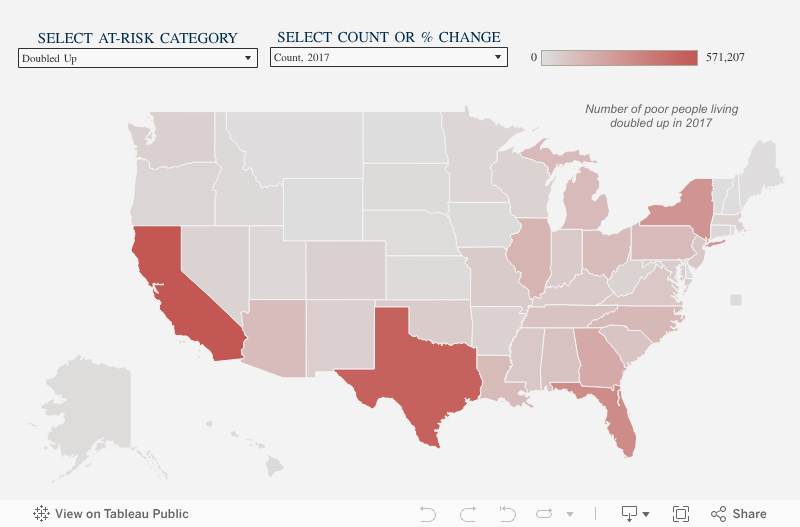Viewport: 800px width, 527px height.
Task: Click the Share text button
Action: [749, 514]
